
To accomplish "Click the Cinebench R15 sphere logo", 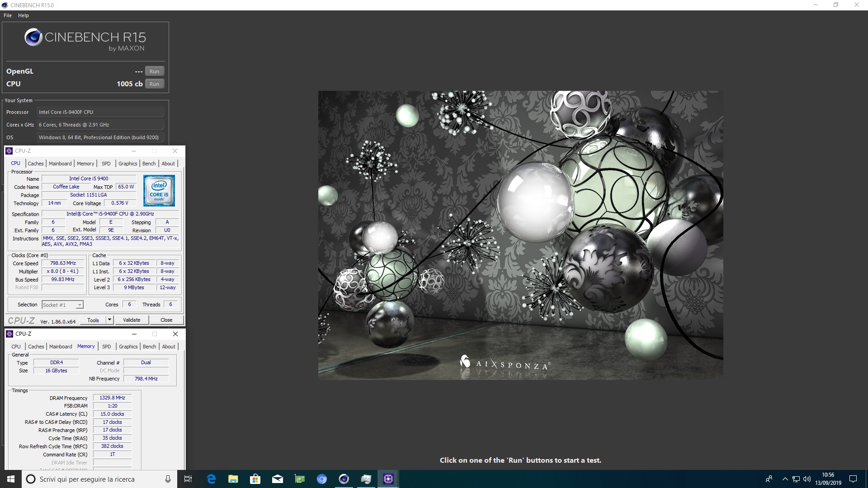I will point(33,37).
